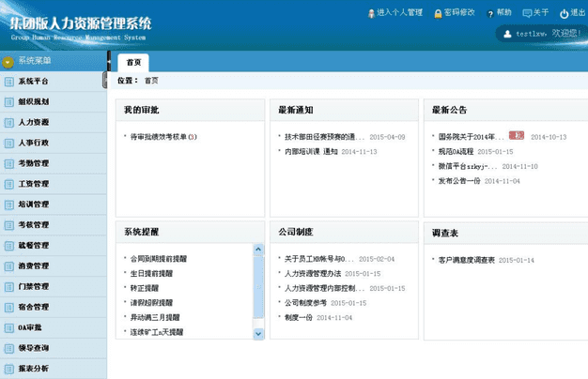
Task: Open 合同到期提前提醒 reminder
Action: [158, 259]
